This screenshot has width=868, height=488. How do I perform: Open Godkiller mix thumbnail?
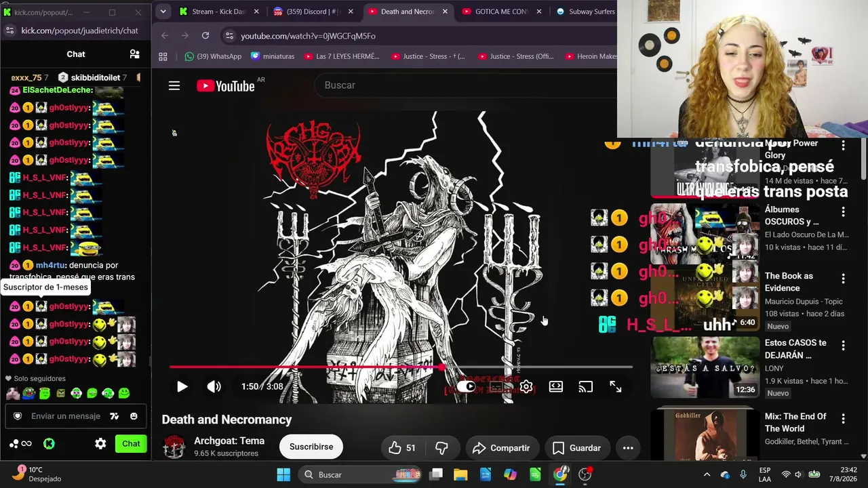pos(705,433)
